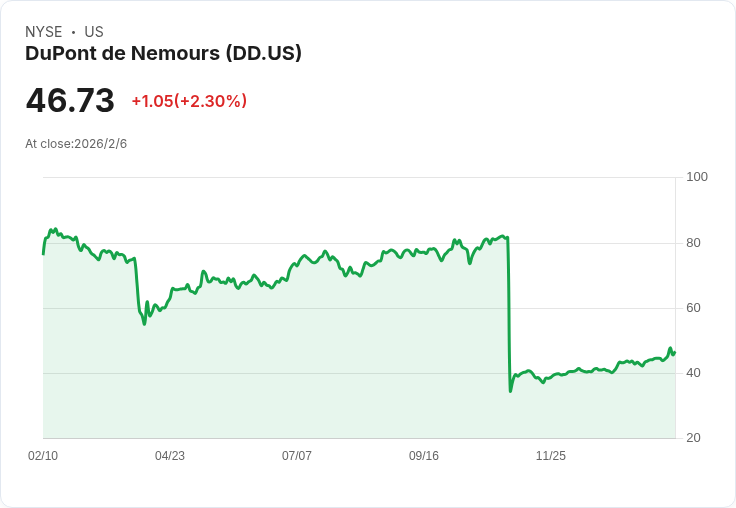Open the DuPont de Nemours (DD.US) title
Screen dimensions: 736x508
click(163, 54)
